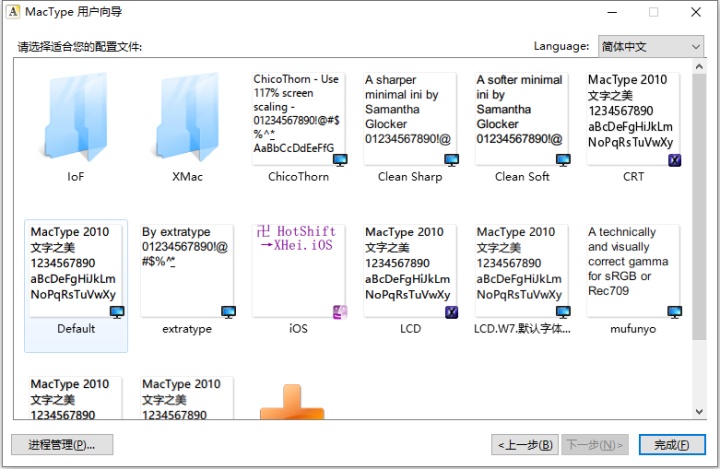Click the CRT label text
Screen dimensions: 720x469
tap(633, 177)
